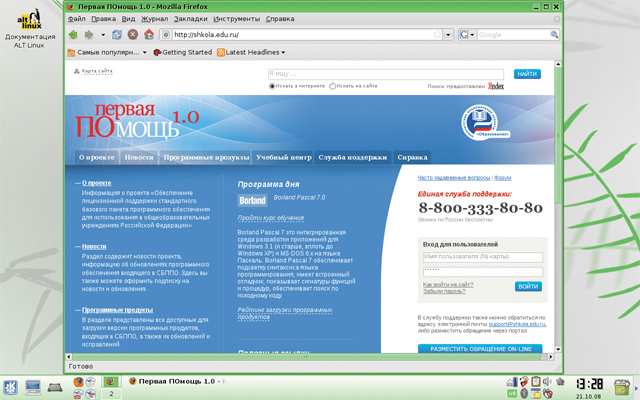
Task: Click the Я ищу search input field
Action: [386, 74]
